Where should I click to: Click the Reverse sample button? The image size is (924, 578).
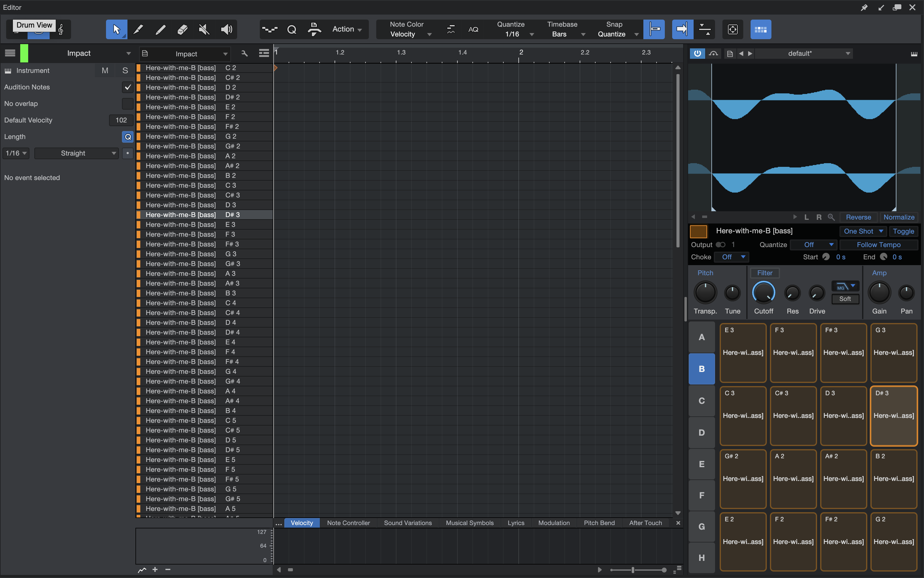(859, 217)
